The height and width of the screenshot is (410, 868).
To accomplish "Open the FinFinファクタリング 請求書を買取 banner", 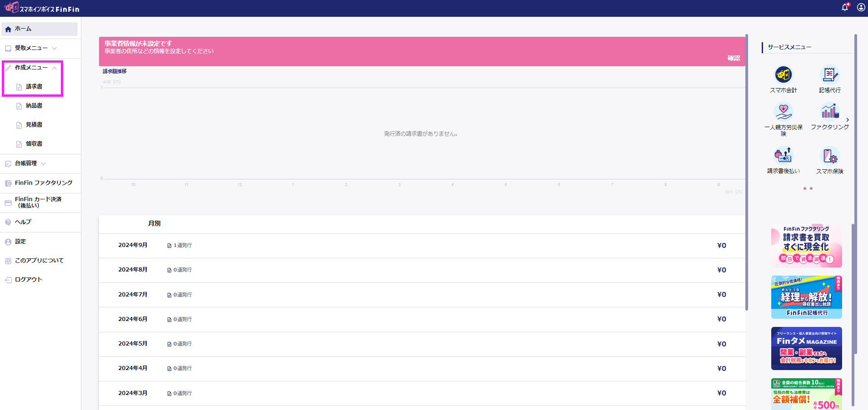I will tap(807, 246).
